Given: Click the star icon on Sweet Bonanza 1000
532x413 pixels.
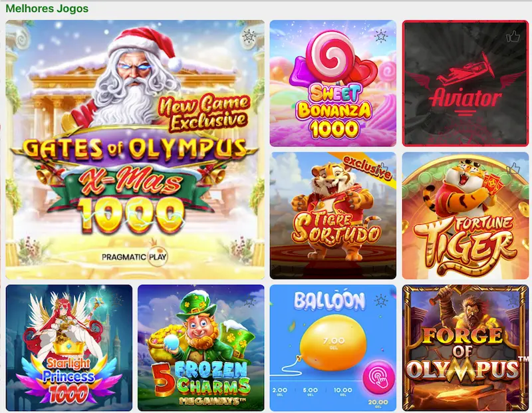Looking at the screenshot, I should (x=381, y=37).
